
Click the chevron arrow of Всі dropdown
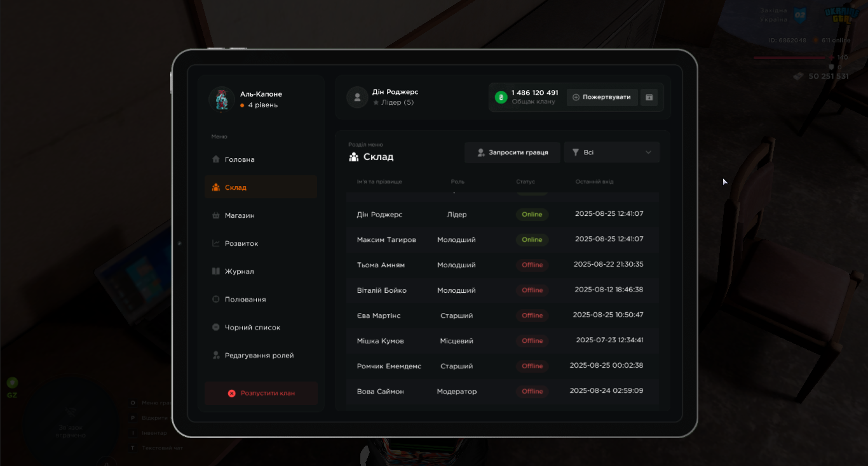pyautogui.click(x=648, y=152)
